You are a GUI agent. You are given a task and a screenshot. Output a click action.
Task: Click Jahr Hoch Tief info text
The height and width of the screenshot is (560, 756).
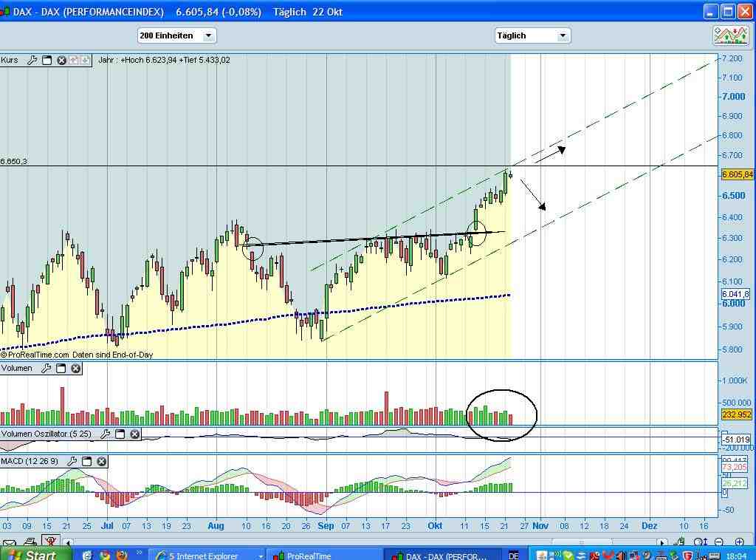tap(164, 61)
